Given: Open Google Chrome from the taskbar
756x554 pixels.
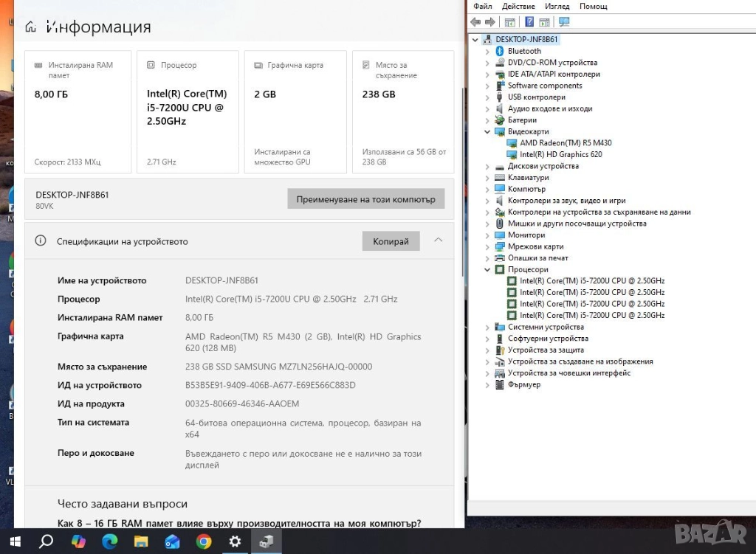Looking at the screenshot, I should [204, 542].
